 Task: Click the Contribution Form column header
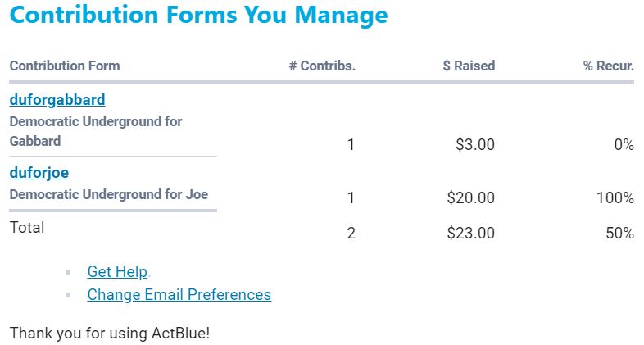[65, 66]
